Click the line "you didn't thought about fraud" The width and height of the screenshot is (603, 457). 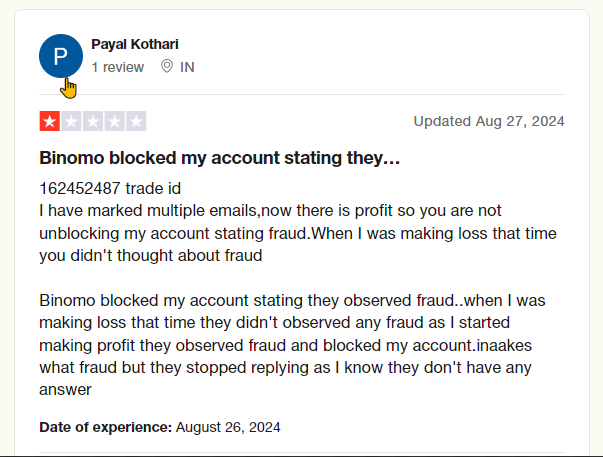(x=151, y=255)
